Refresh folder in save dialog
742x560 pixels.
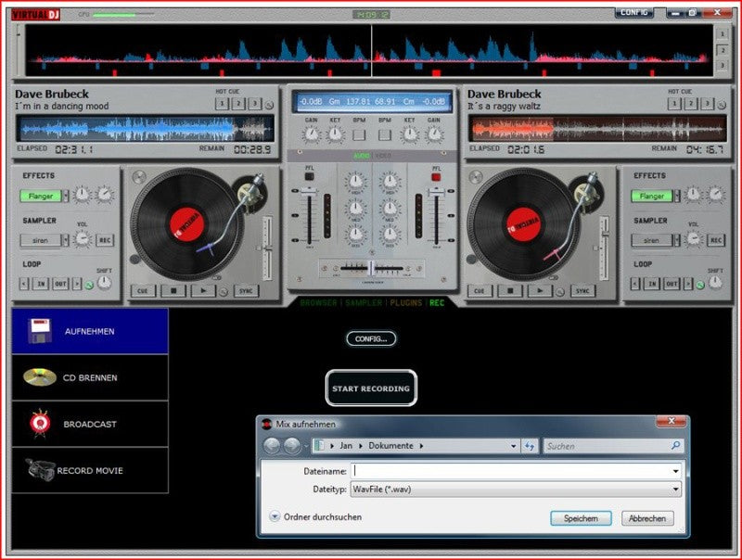(529, 446)
